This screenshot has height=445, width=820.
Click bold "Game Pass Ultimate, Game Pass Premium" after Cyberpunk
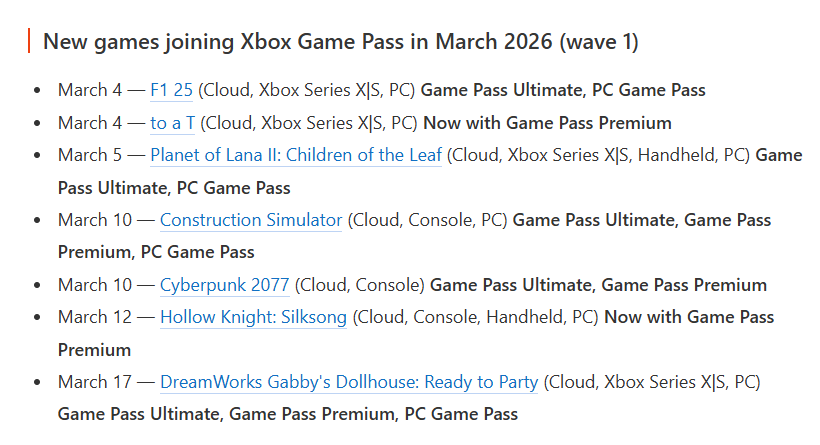(x=598, y=285)
